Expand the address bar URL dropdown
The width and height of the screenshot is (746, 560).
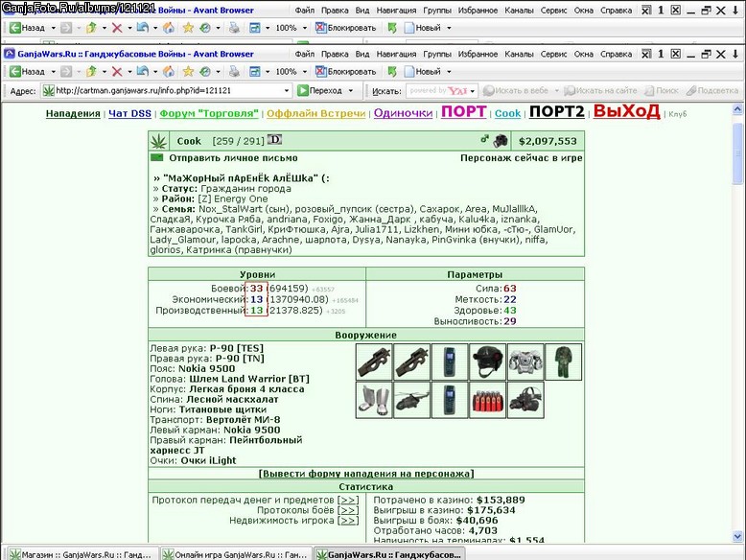(x=287, y=90)
